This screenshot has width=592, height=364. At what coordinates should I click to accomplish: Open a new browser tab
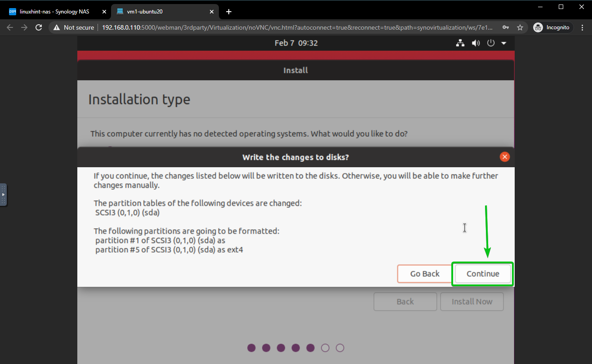click(229, 12)
